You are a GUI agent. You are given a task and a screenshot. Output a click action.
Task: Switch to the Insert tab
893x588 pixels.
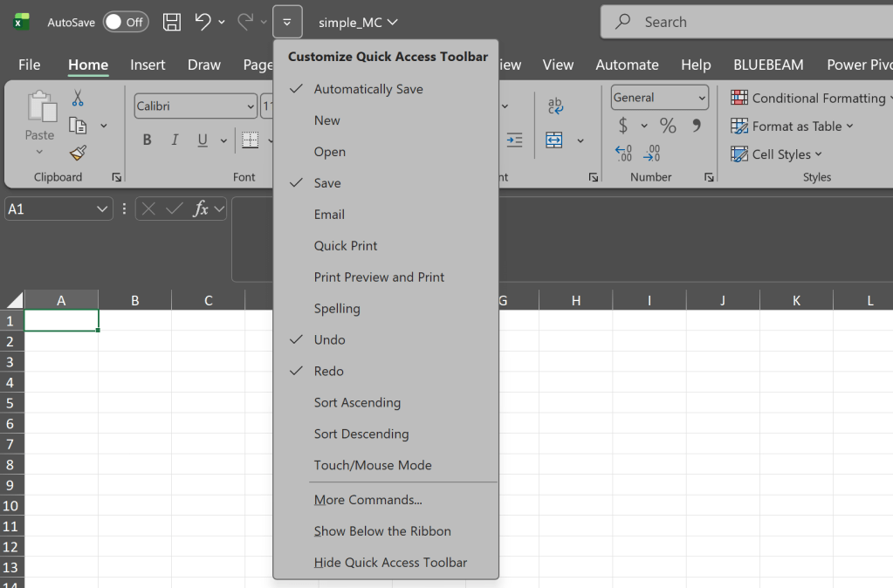coord(148,65)
